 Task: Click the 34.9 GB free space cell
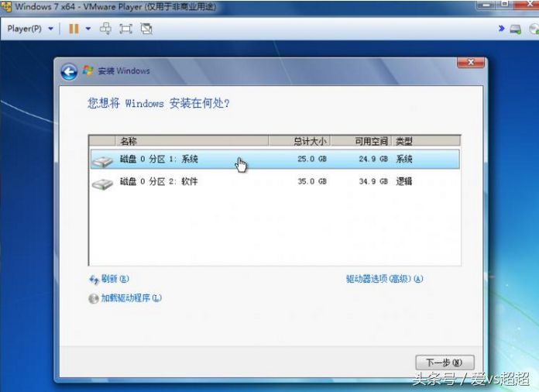(373, 181)
